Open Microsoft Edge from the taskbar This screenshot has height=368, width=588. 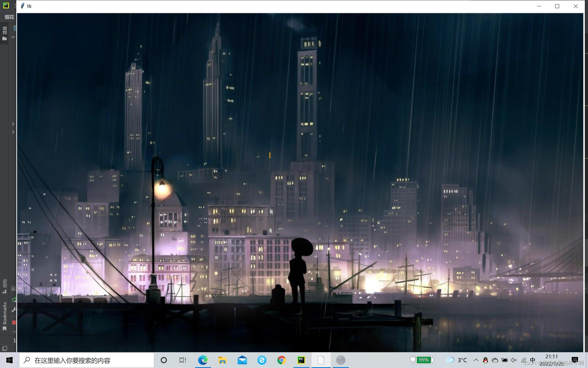pos(203,360)
